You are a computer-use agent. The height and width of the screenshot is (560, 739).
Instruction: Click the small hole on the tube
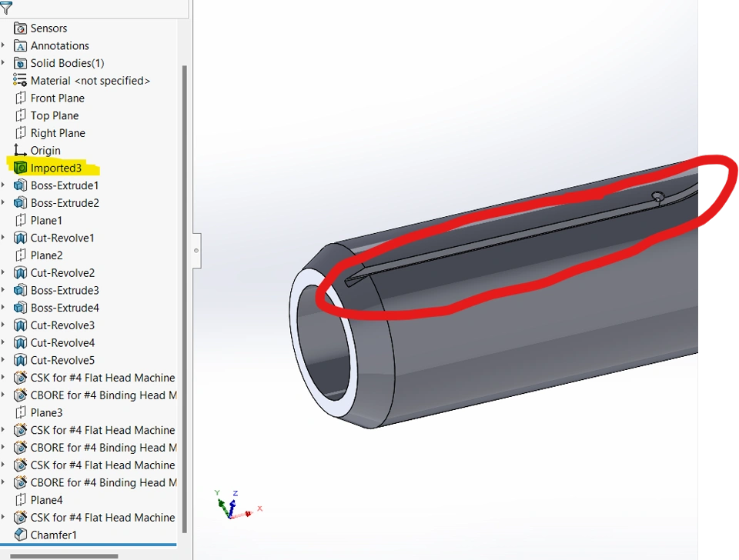(x=658, y=196)
